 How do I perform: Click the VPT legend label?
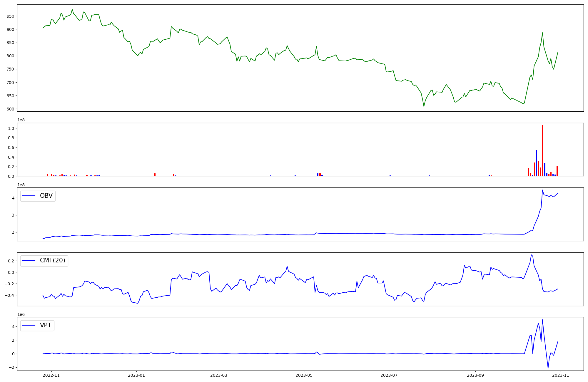point(46,325)
